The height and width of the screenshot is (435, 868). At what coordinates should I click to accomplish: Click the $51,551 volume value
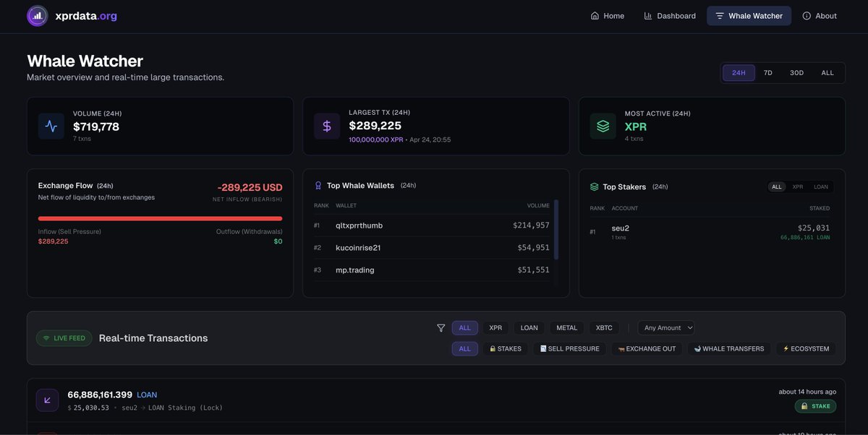point(533,270)
